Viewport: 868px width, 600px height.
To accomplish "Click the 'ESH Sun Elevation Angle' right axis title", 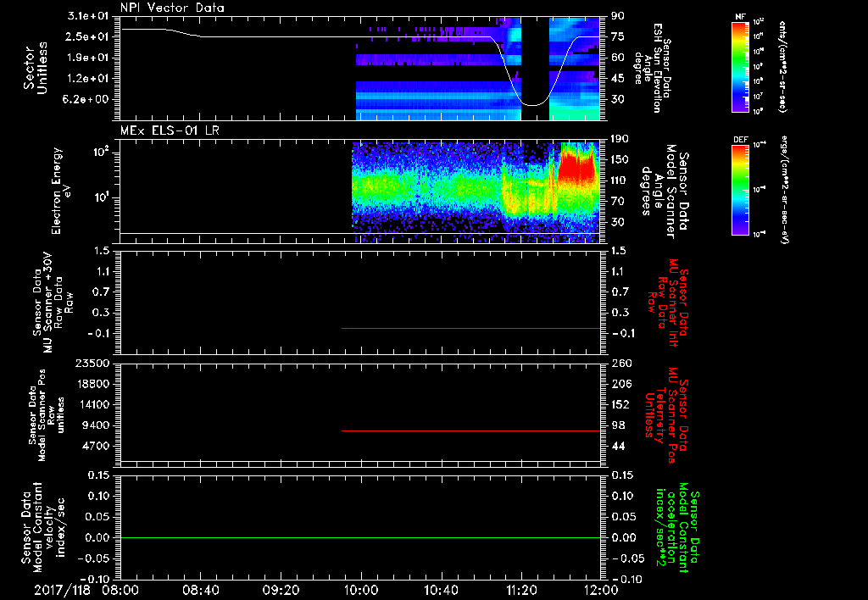I will click(652, 68).
